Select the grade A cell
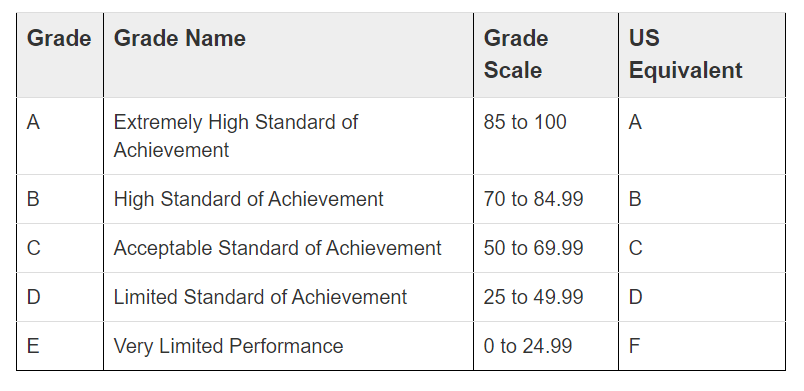 pyautogui.click(x=59, y=136)
